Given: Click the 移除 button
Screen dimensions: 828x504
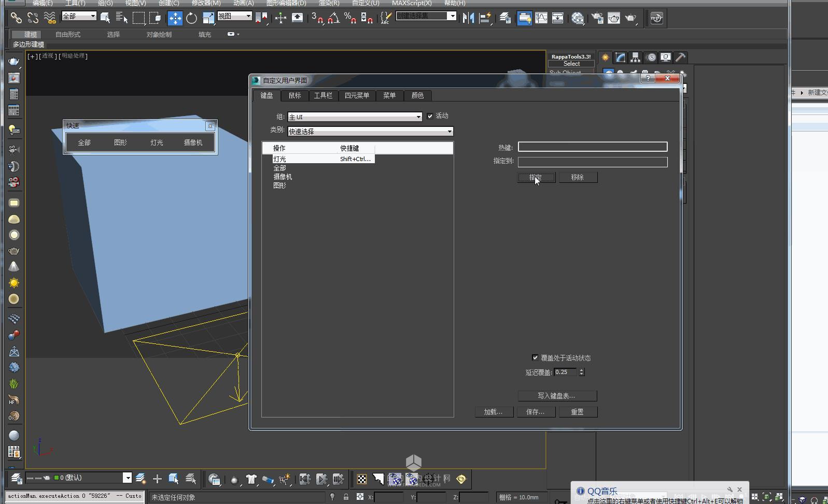Looking at the screenshot, I should pos(578,177).
